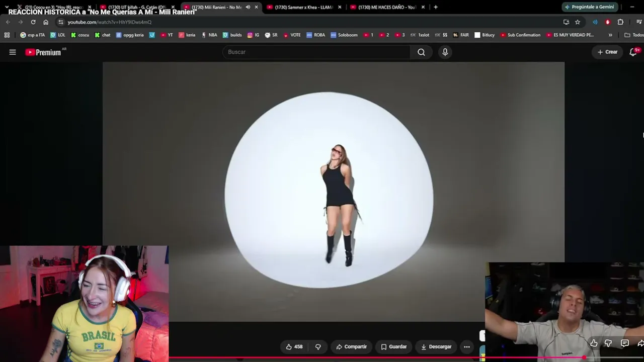Open the coscu bookmark

(79, 35)
